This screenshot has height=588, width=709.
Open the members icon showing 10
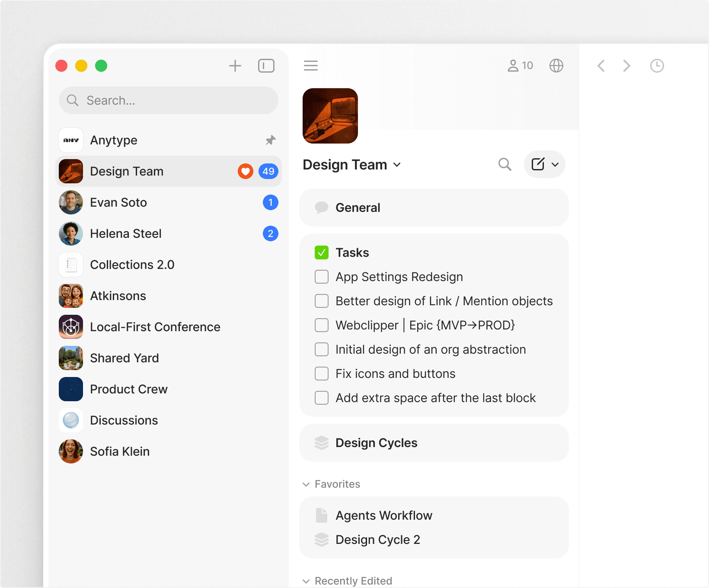(520, 66)
